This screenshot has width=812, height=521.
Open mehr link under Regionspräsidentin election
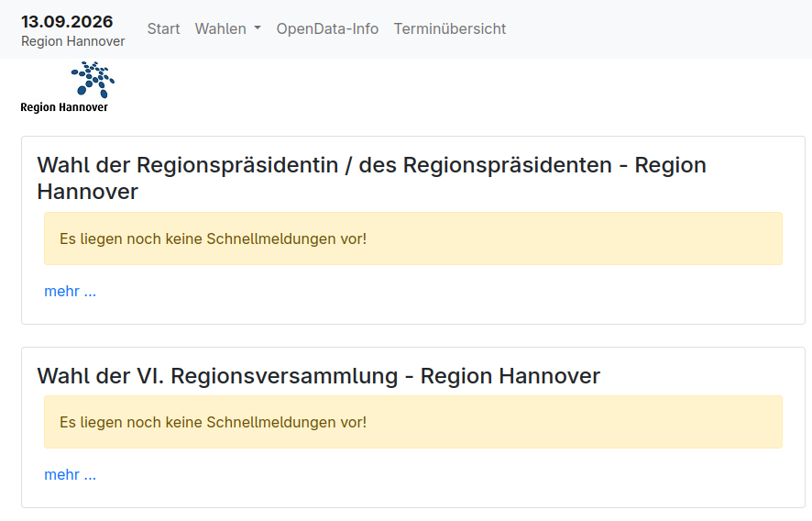pos(70,292)
